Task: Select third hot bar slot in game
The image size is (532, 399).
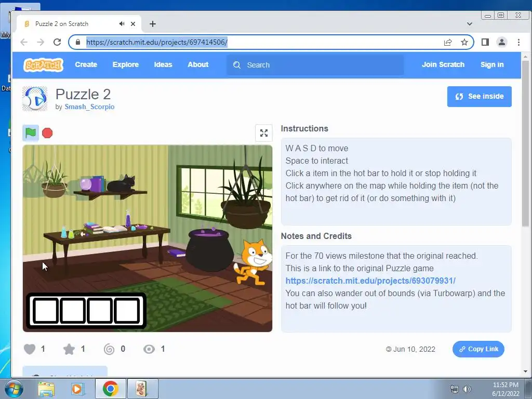Action: [x=99, y=311]
